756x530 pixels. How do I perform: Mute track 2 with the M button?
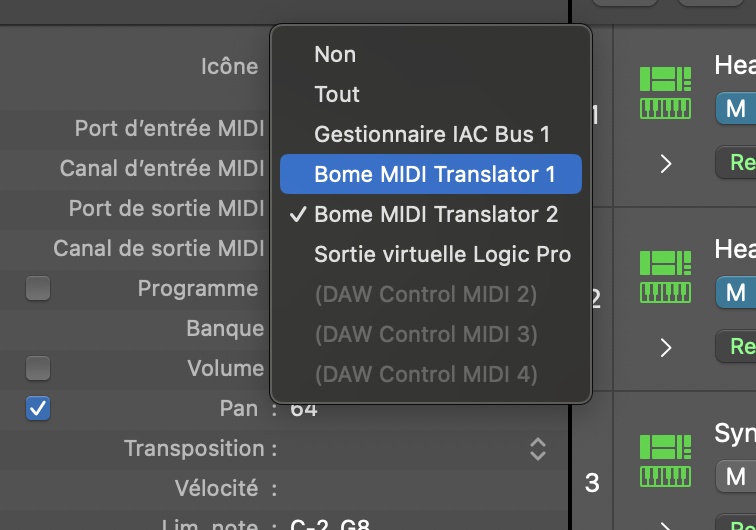tap(735, 292)
